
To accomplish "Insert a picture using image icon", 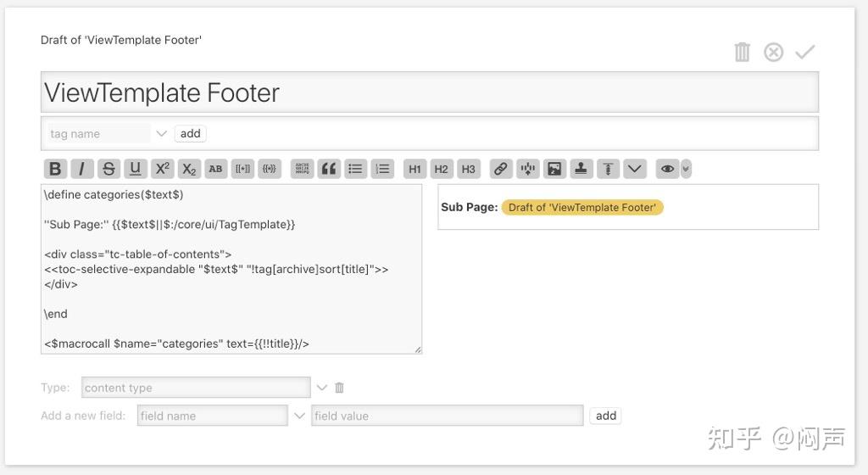I will point(554,169).
